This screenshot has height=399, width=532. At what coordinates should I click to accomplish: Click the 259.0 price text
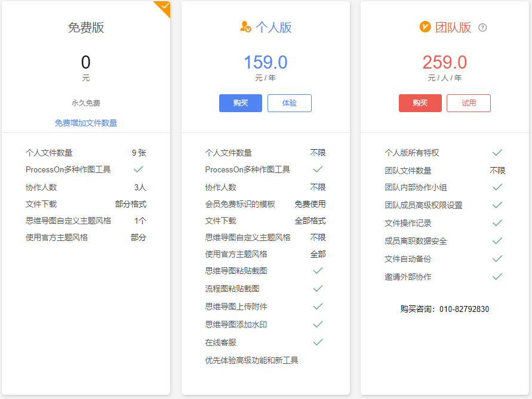coord(445,63)
